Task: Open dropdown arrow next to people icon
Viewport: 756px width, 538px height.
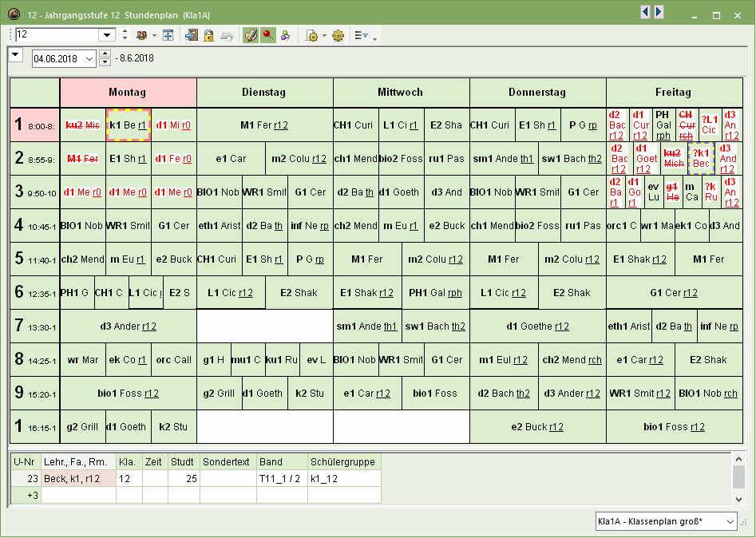Action: coord(154,36)
